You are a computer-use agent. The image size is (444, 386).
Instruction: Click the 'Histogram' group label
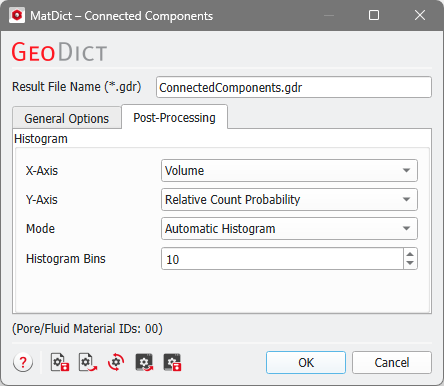tap(41, 139)
